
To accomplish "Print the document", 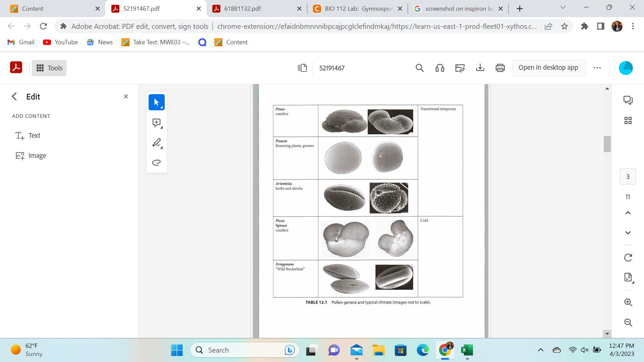I will point(500,68).
